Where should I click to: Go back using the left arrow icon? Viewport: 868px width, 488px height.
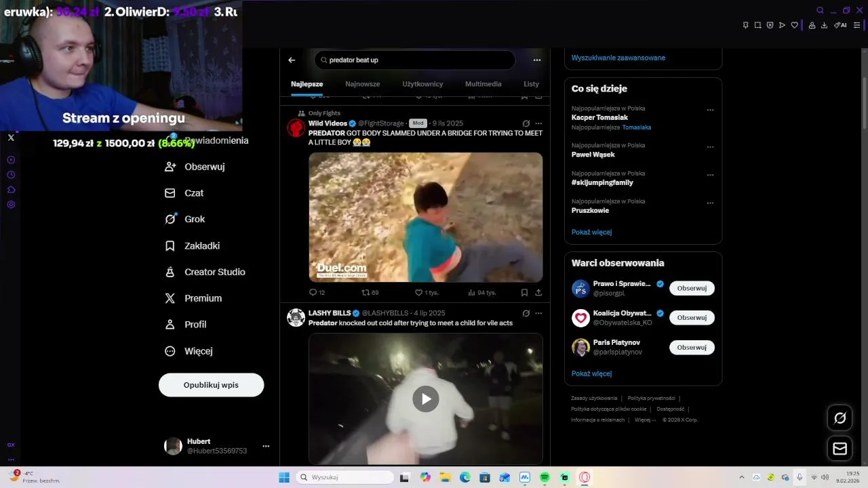[292, 60]
